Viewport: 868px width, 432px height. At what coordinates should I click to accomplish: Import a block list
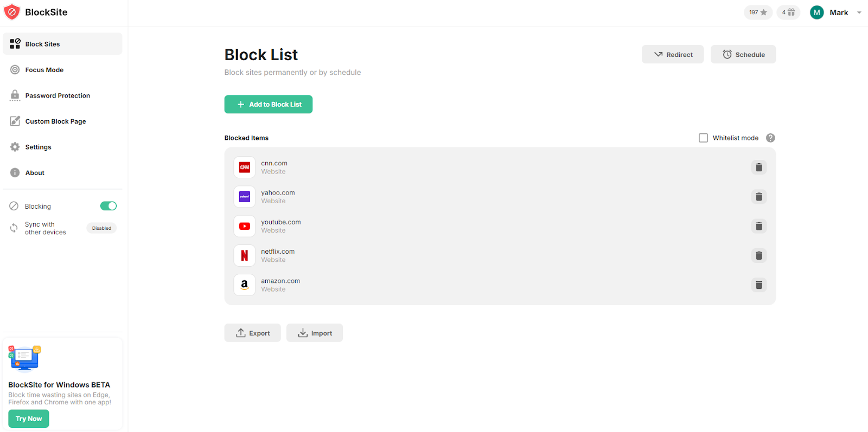(315, 333)
